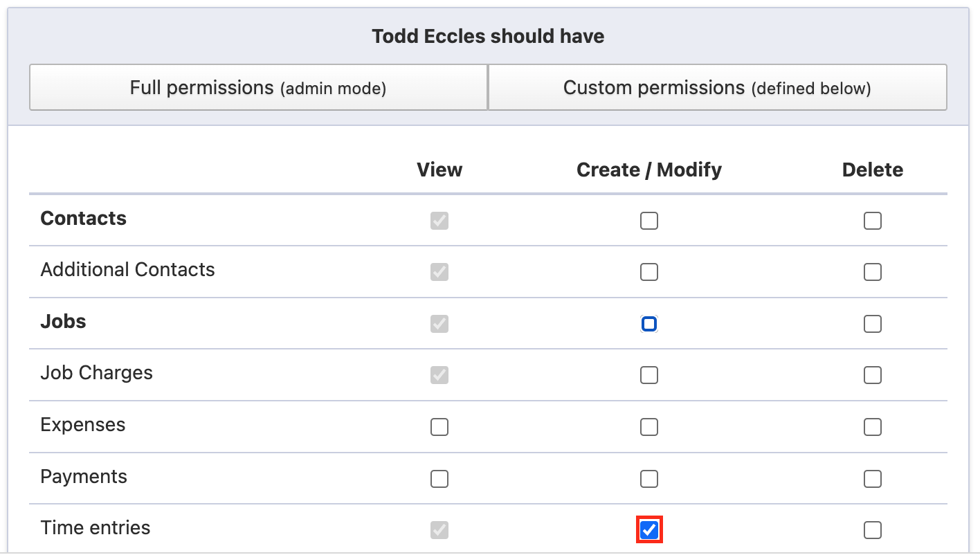Enable Delete permission for Contacts

pos(873,221)
